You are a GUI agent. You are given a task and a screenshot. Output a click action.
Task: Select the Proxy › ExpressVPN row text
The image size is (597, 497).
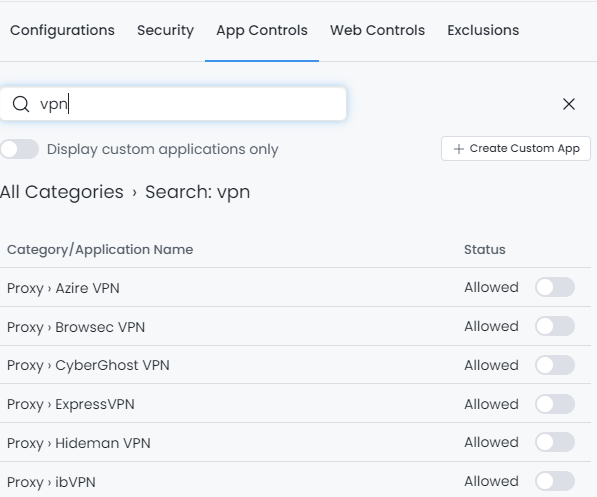click(x=70, y=404)
